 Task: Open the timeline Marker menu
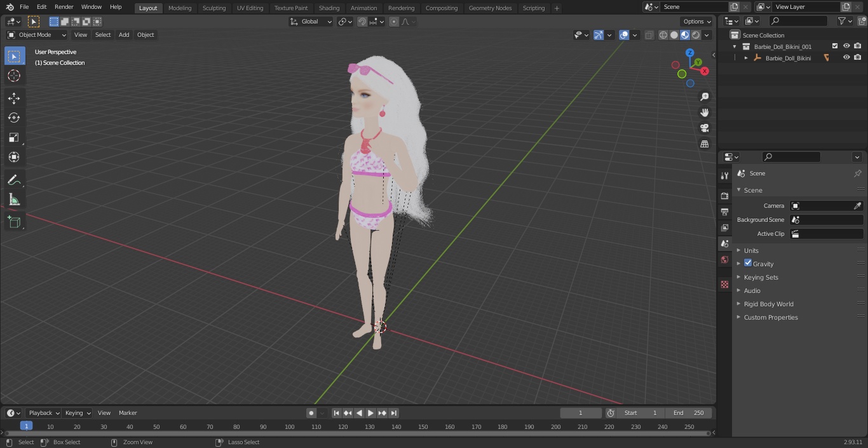(x=128, y=413)
